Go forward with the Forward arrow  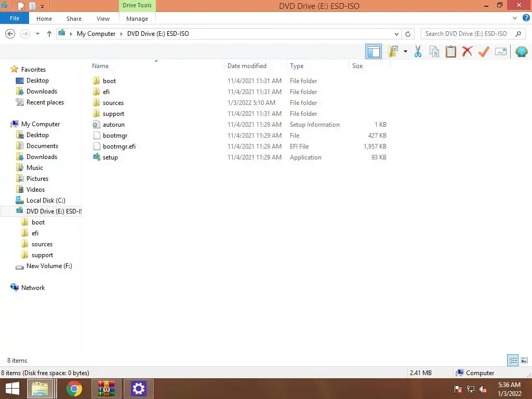click(x=25, y=34)
